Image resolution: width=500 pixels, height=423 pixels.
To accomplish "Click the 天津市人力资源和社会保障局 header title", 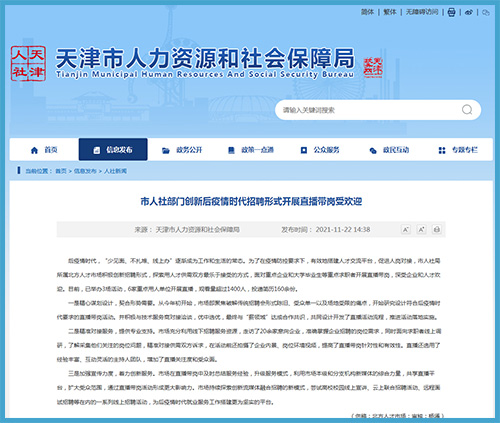I will coord(205,58).
